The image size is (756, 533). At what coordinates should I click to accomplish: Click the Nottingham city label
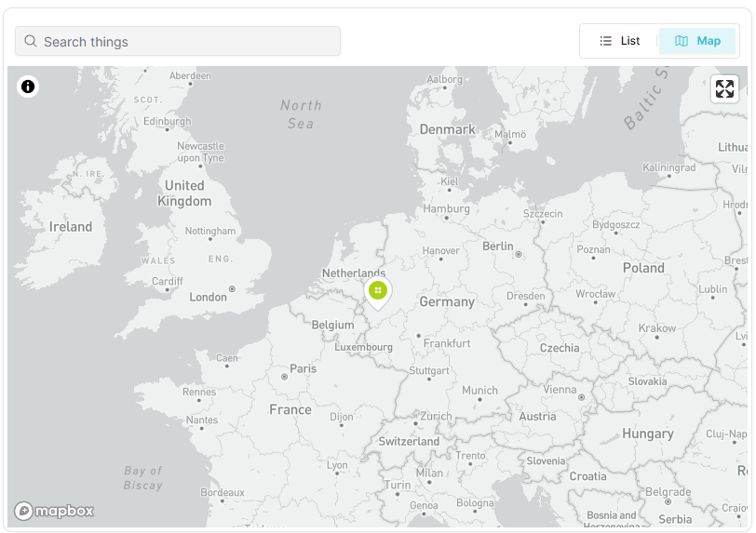point(210,231)
